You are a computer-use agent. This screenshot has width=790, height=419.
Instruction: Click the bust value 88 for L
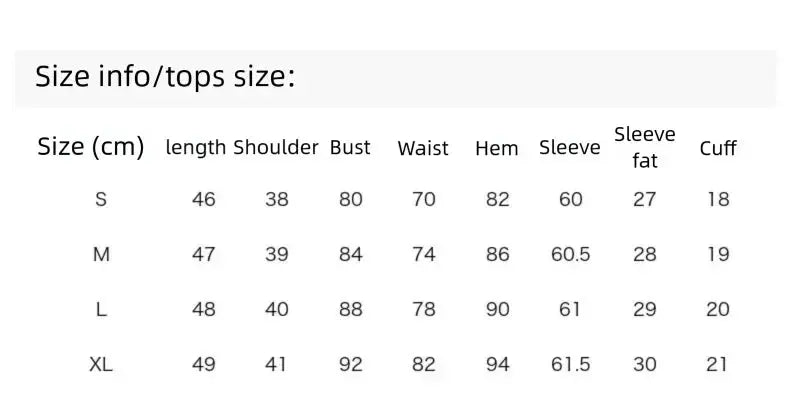[351, 309]
